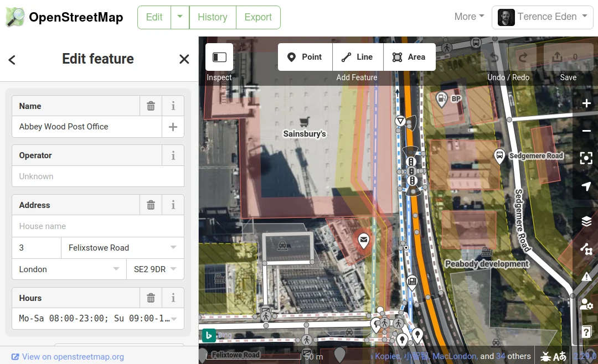Click the Peabody development map label

[487, 264]
